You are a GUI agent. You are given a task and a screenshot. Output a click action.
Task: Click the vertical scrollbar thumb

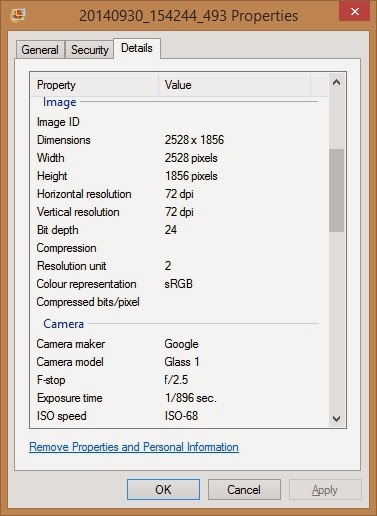(336, 190)
